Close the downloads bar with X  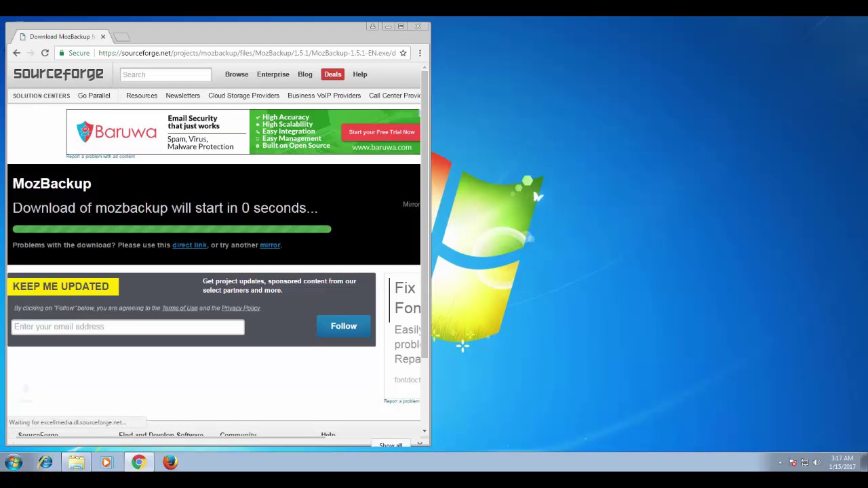click(420, 444)
